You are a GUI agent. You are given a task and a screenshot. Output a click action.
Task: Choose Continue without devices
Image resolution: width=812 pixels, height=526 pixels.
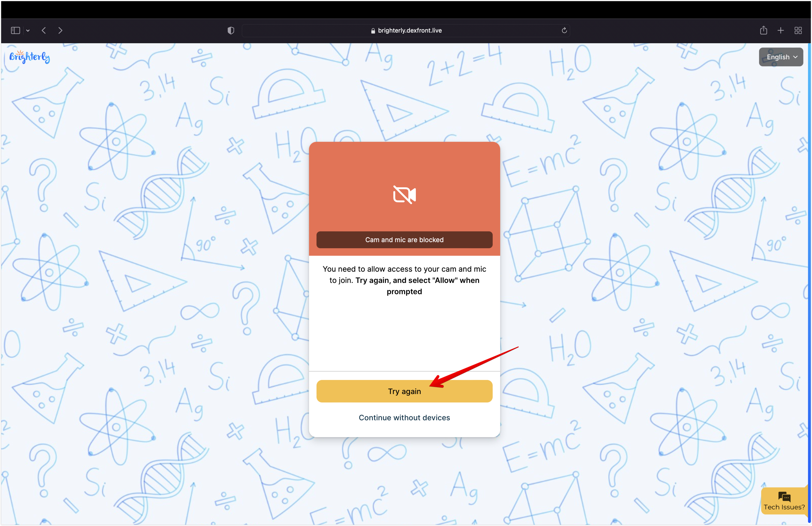coord(404,417)
